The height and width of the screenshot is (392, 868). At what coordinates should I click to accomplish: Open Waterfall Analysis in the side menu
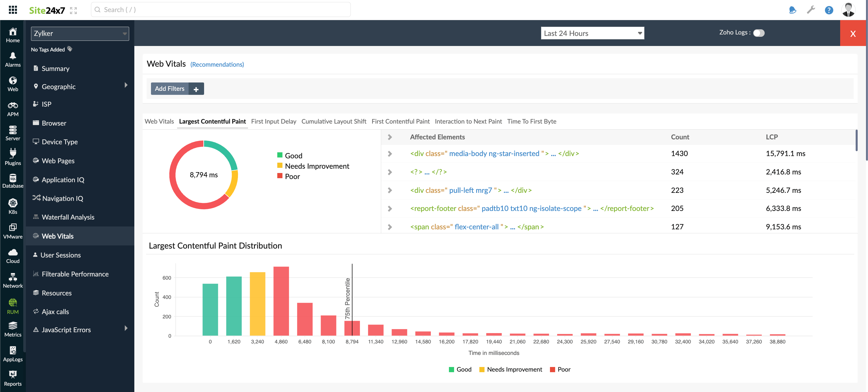(68, 217)
